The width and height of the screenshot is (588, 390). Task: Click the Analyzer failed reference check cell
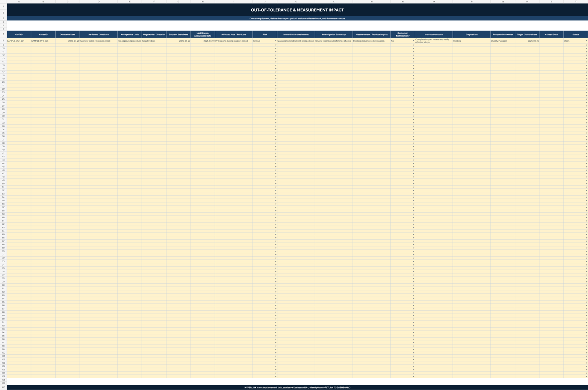point(98,41)
